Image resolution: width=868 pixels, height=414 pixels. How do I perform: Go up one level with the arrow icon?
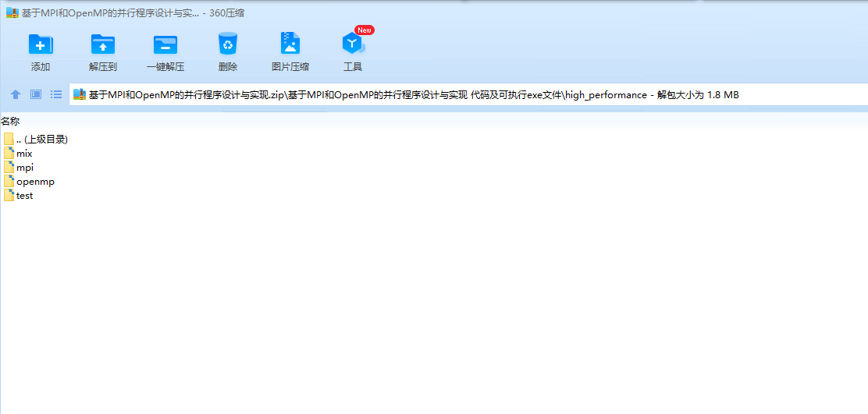coord(16,94)
